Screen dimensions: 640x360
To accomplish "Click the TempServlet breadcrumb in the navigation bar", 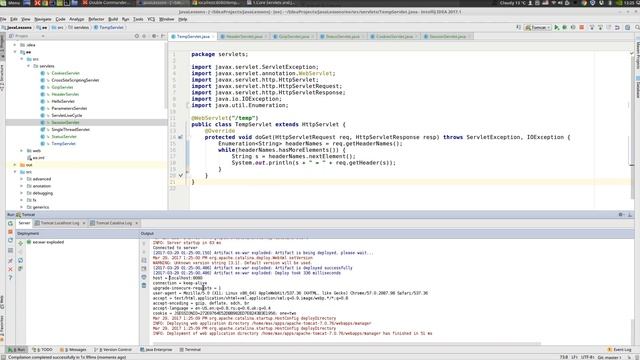I will [109, 27].
